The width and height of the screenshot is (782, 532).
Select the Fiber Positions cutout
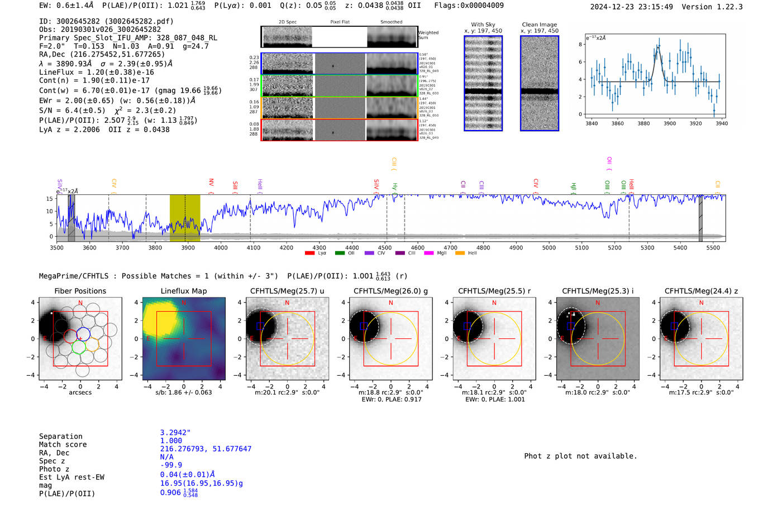click(80, 338)
